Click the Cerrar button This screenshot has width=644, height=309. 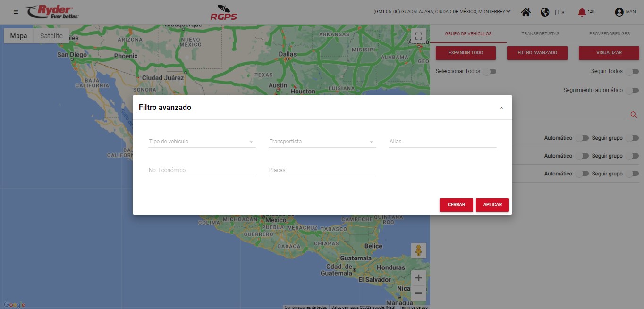[456, 205]
